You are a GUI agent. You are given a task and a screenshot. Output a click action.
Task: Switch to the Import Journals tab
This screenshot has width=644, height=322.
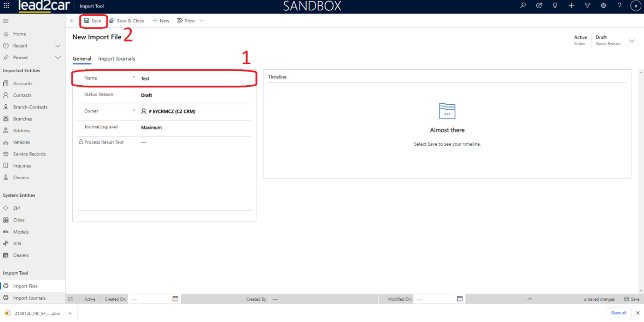pyautogui.click(x=116, y=59)
